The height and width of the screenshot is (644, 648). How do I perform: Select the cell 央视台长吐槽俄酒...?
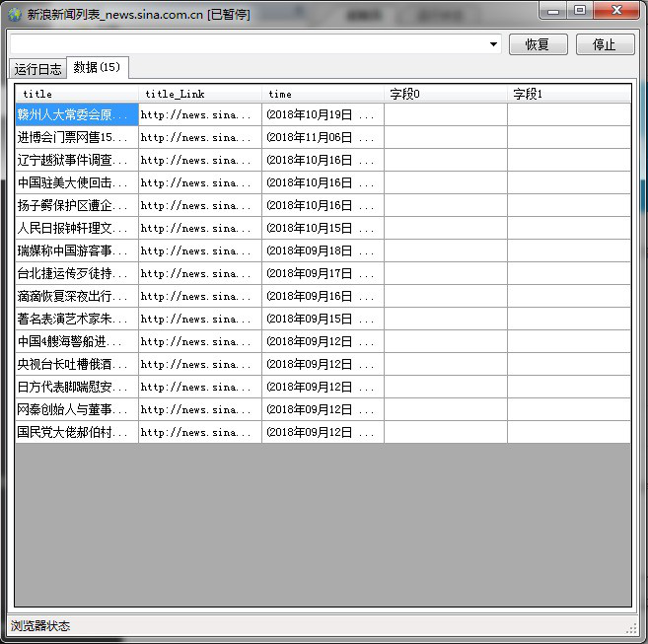tap(77, 365)
